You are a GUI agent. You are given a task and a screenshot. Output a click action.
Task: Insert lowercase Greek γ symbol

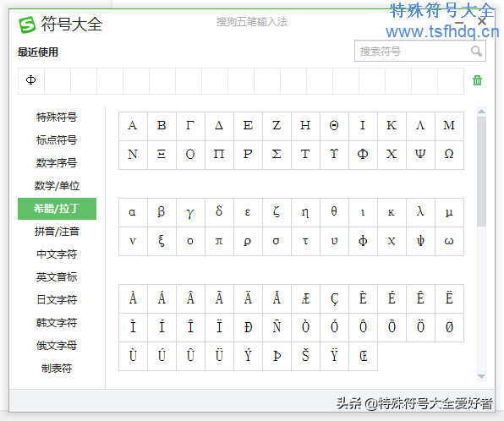pyautogui.click(x=190, y=212)
